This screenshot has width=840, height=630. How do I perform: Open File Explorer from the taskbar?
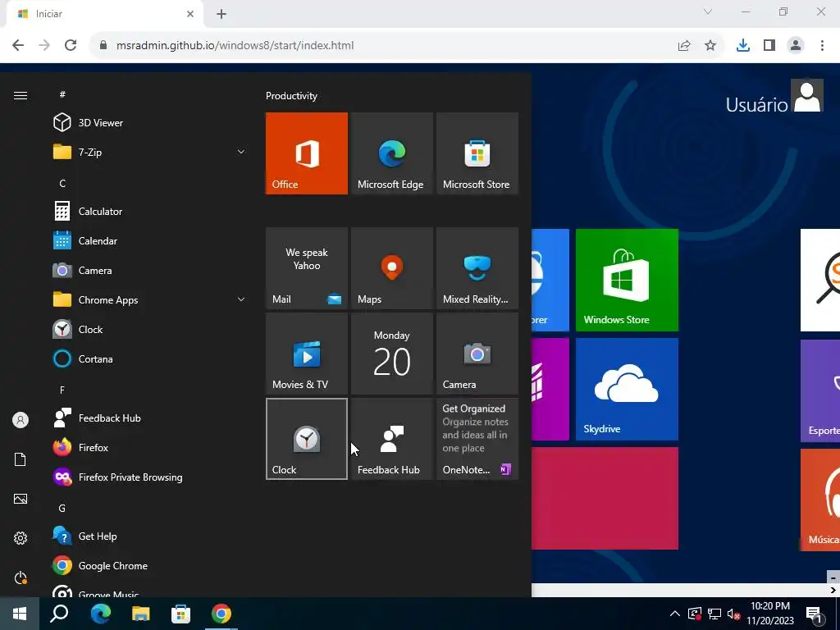pyautogui.click(x=140, y=614)
